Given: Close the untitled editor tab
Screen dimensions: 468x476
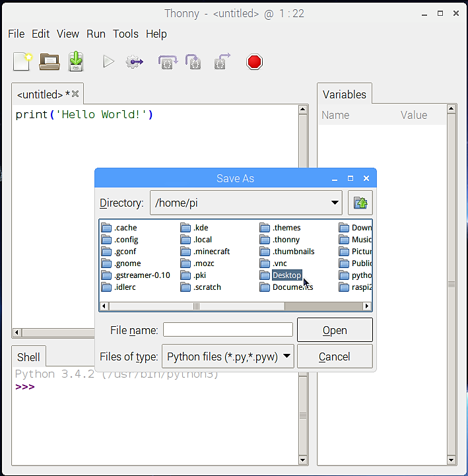Looking at the screenshot, I should point(75,94).
